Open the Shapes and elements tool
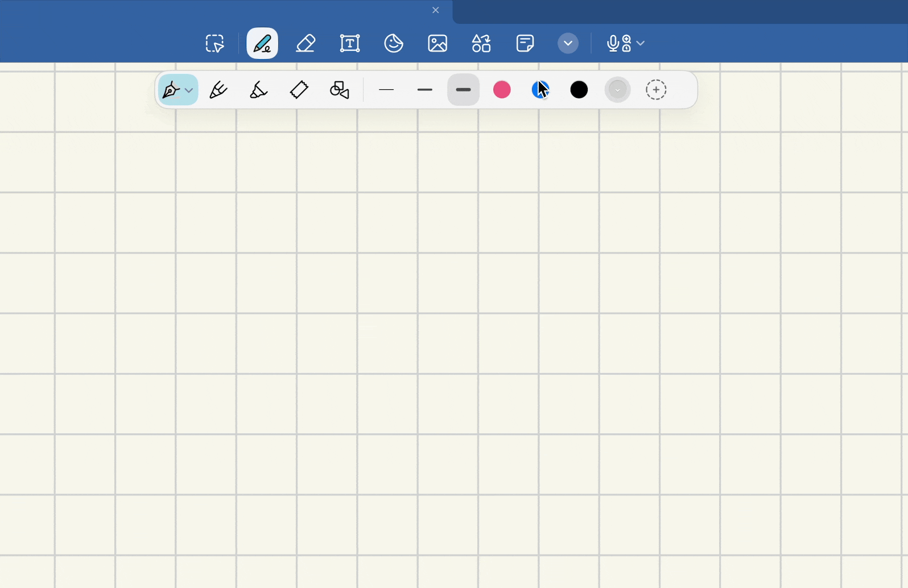 click(481, 43)
